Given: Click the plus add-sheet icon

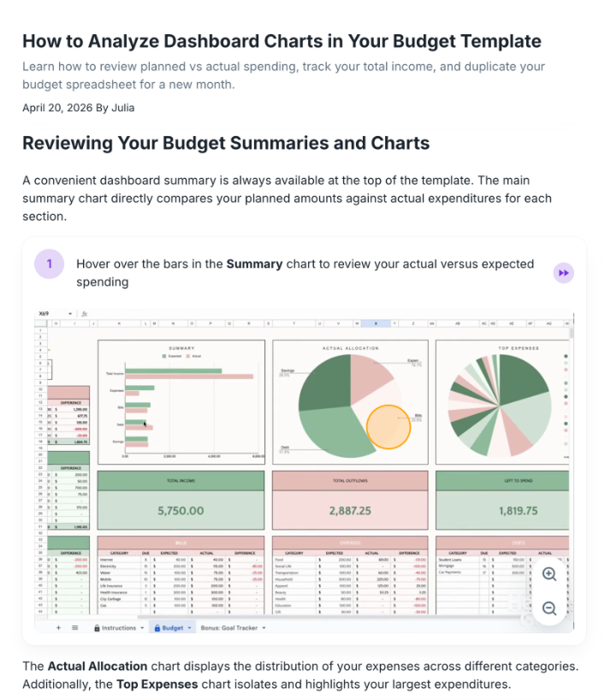Looking at the screenshot, I should 58,627.
